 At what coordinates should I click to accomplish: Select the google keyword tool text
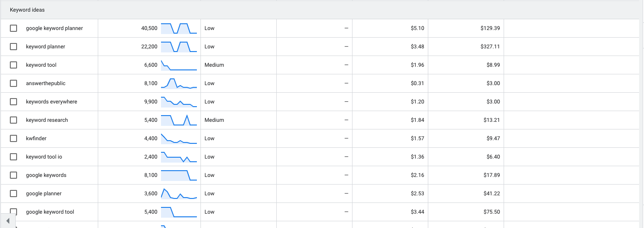tap(50, 212)
